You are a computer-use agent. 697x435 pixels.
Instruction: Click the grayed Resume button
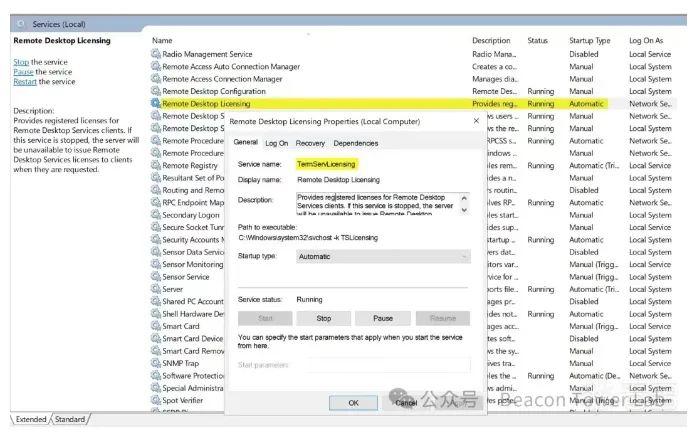click(x=443, y=318)
